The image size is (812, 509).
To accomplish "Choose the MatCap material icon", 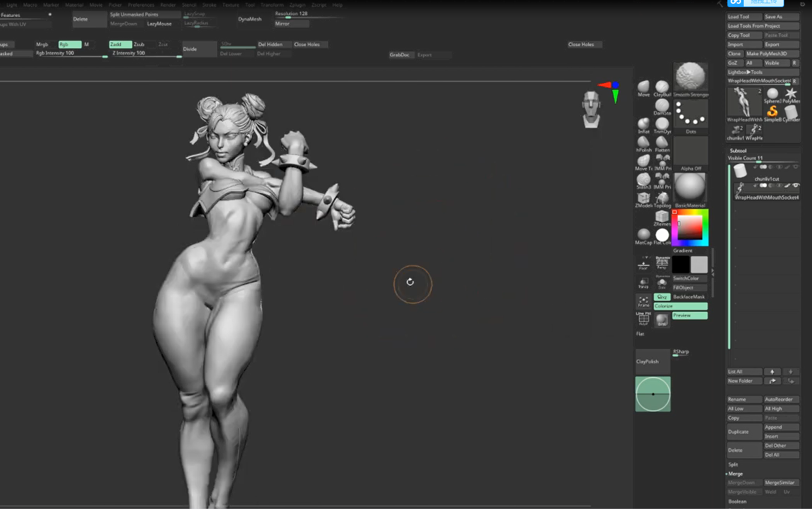I will pos(644,237).
